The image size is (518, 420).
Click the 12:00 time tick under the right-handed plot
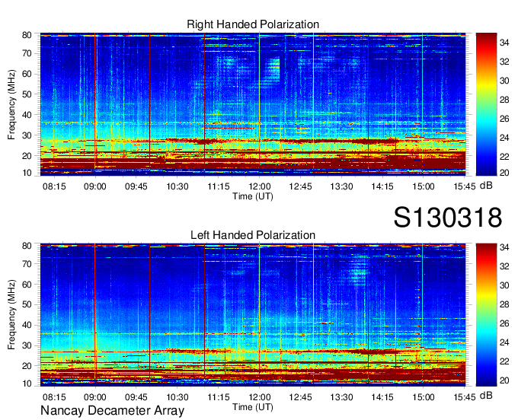260,186
